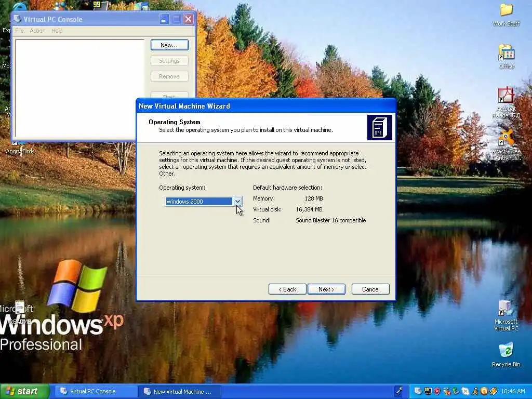Click the monitor tray icon showing 99
The image size is (532, 399).
(428, 391)
